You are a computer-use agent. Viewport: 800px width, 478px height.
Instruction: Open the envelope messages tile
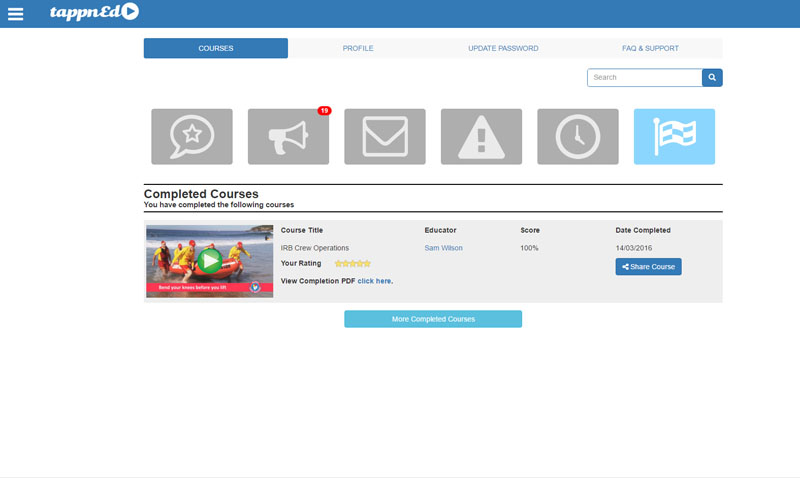pos(385,137)
